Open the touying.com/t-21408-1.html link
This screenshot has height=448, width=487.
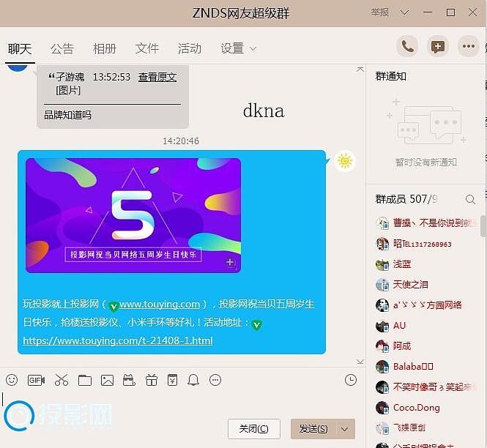tap(118, 340)
